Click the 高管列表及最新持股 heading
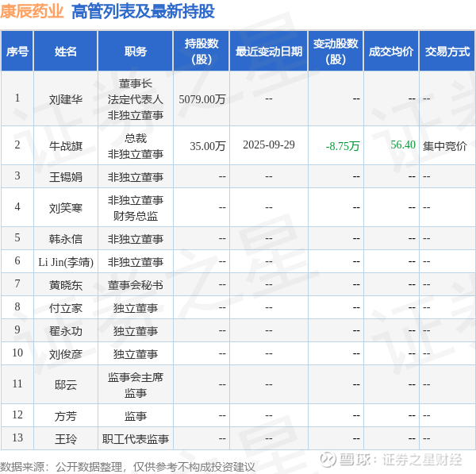This screenshot has width=476, height=474. tap(143, 12)
